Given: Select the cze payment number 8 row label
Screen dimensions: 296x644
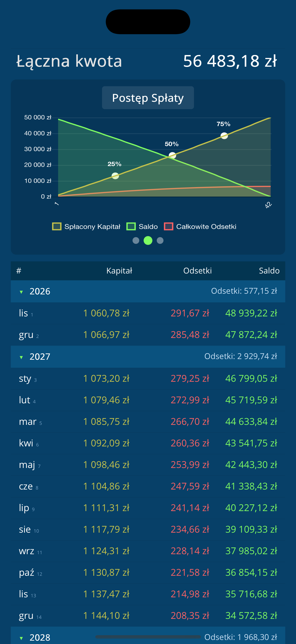Looking at the screenshot, I should point(28,487).
